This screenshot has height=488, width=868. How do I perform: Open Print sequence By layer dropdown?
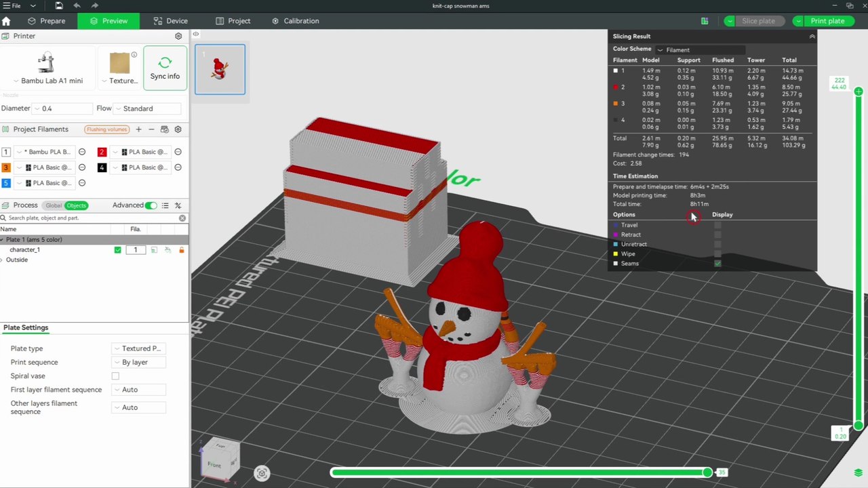coord(138,363)
